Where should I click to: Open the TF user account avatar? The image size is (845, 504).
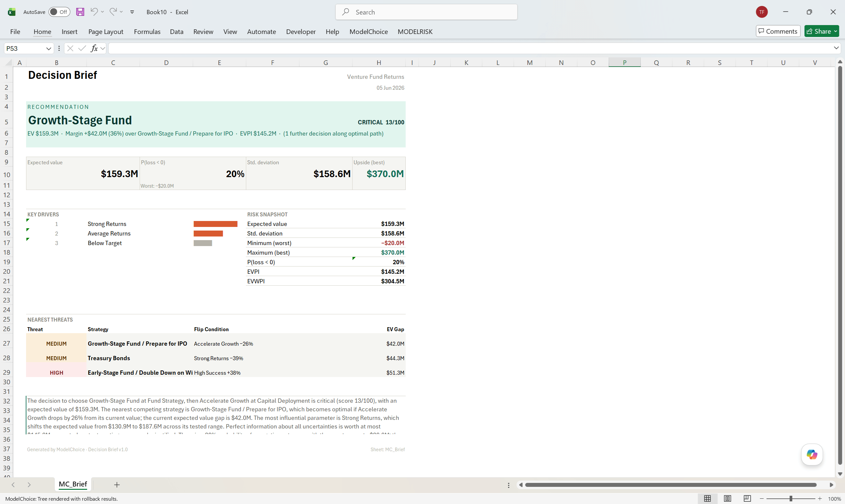click(762, 12)
